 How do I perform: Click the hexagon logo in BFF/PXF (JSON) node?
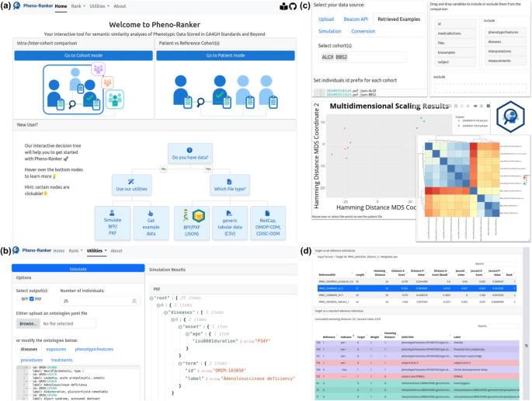pos(199,215)
